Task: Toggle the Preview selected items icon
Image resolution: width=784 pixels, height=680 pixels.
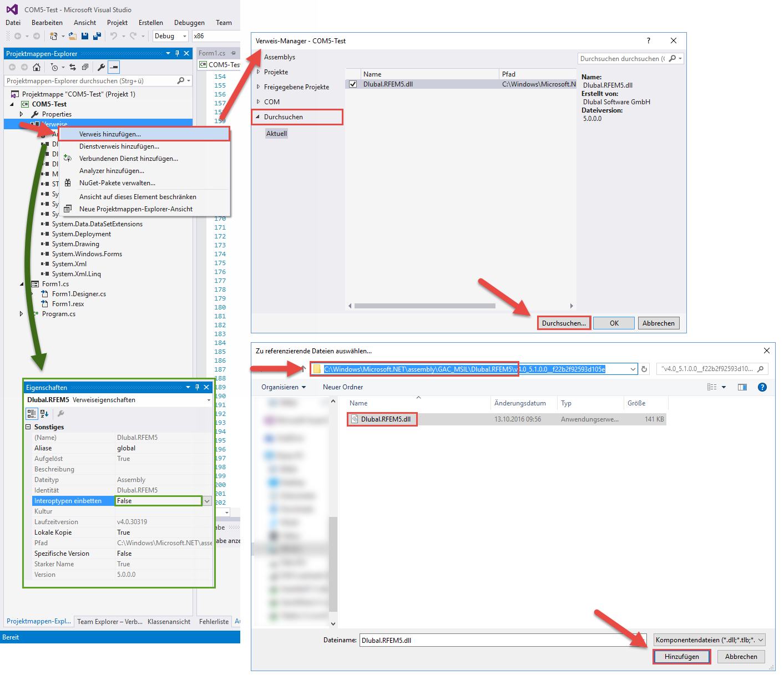Action: click(114, 67)
